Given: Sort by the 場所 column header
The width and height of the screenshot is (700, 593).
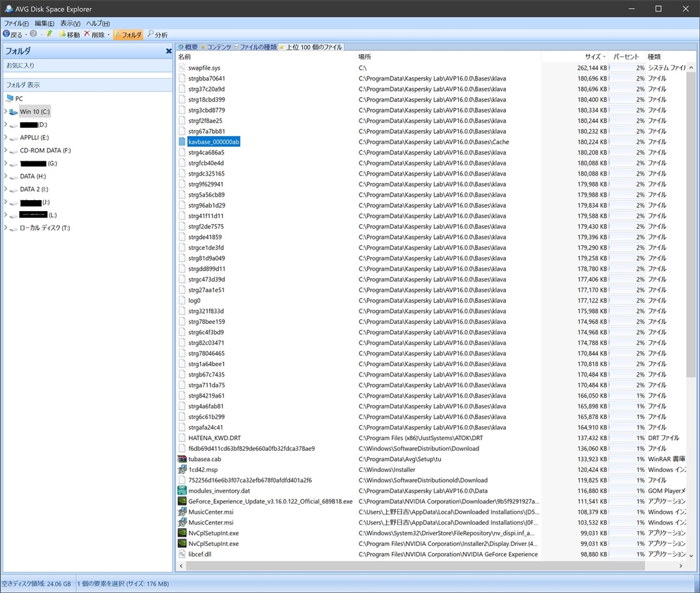Looking at the screenshot, I should point(448,57).
